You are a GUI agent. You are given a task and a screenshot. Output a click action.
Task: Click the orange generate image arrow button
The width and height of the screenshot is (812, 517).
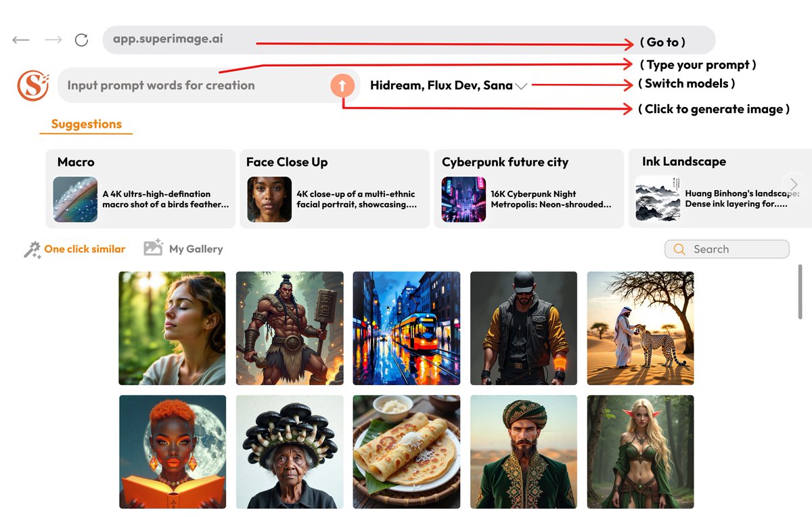pos(342,85)
